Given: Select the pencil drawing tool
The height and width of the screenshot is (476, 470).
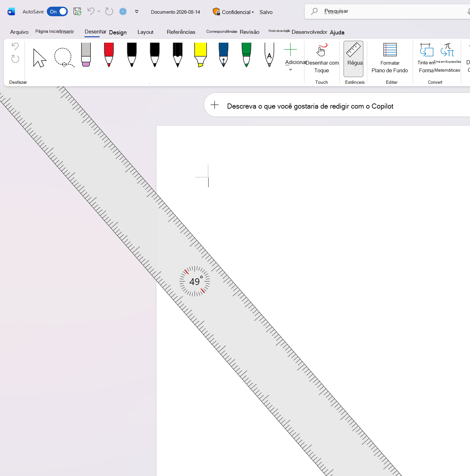Looking at the screenshot, I should tap(178, 55).
